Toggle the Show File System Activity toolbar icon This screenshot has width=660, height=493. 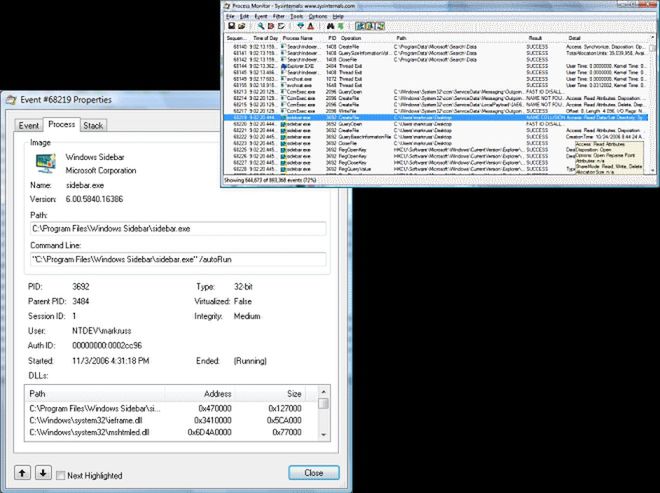[370, 26]
